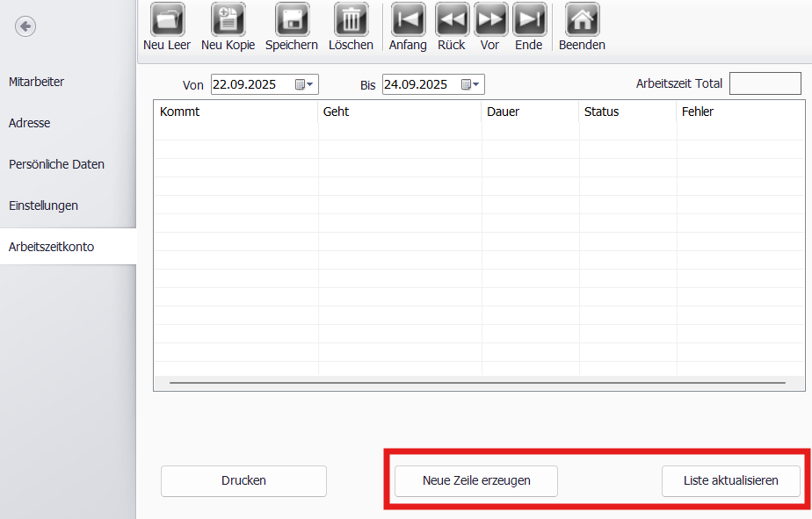Open the Von date calendar dropdown
The image size is (812, 519).
point(304,84)
